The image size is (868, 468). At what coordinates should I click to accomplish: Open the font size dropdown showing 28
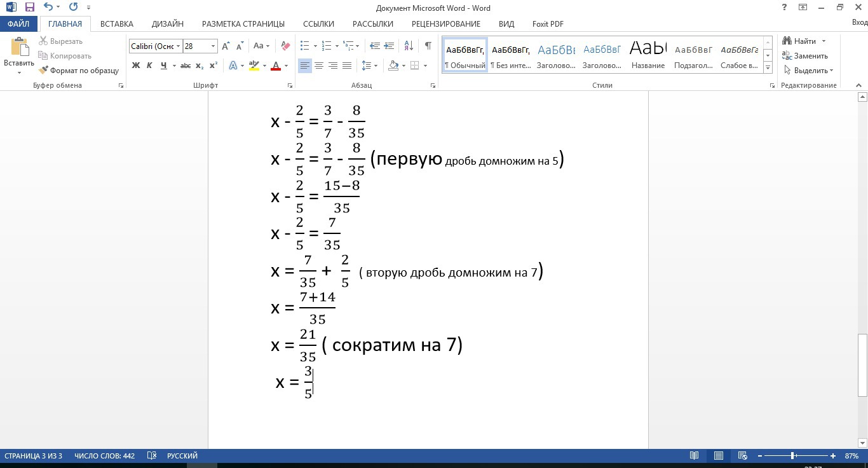coord(213,46)
